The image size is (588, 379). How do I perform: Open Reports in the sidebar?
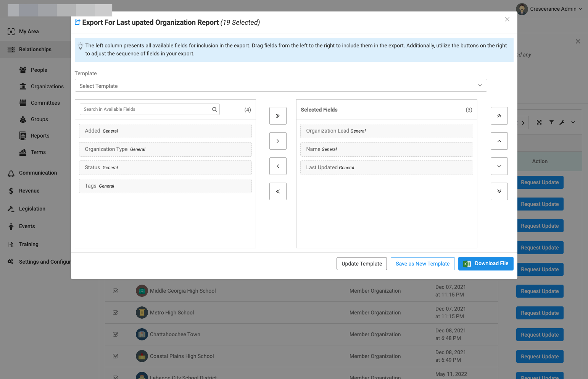[40, 136]
